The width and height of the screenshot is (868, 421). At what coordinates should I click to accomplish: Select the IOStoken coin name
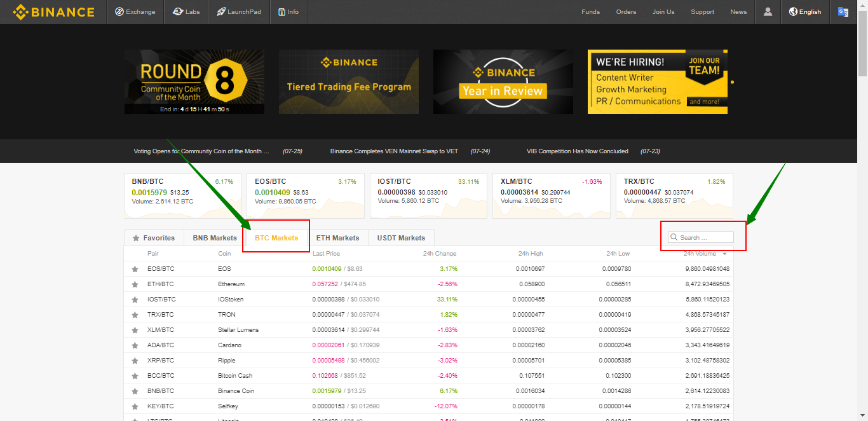point(231,300)
